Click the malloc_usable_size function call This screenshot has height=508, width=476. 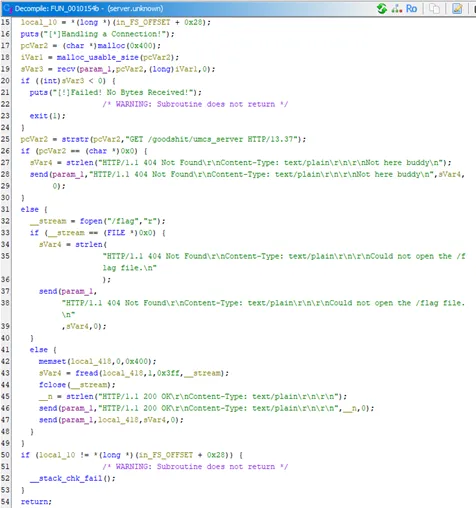pyautogui.click(x=97, y=57)
